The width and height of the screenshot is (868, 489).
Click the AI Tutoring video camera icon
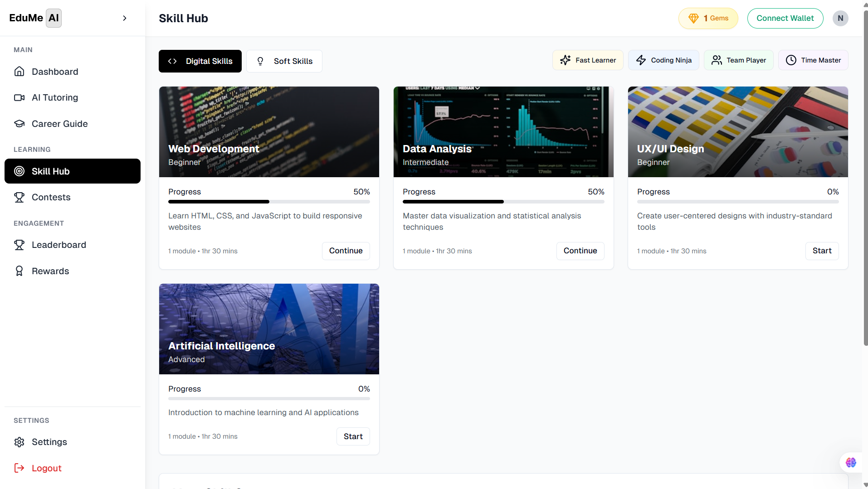[19, 97]
